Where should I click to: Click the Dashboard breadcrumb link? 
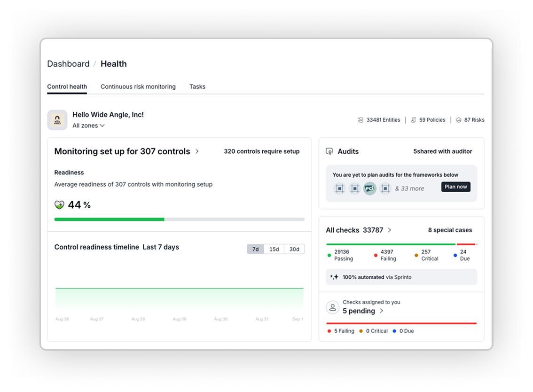click(x=68, y=64)
